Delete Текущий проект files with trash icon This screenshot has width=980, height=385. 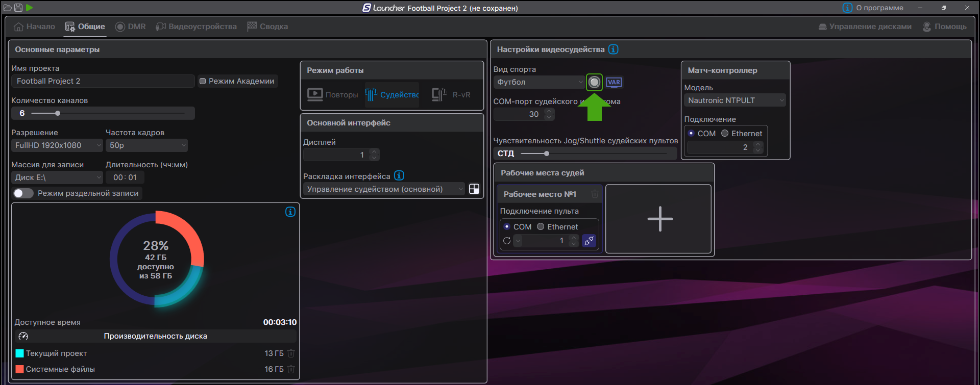[x=291, y=353]
